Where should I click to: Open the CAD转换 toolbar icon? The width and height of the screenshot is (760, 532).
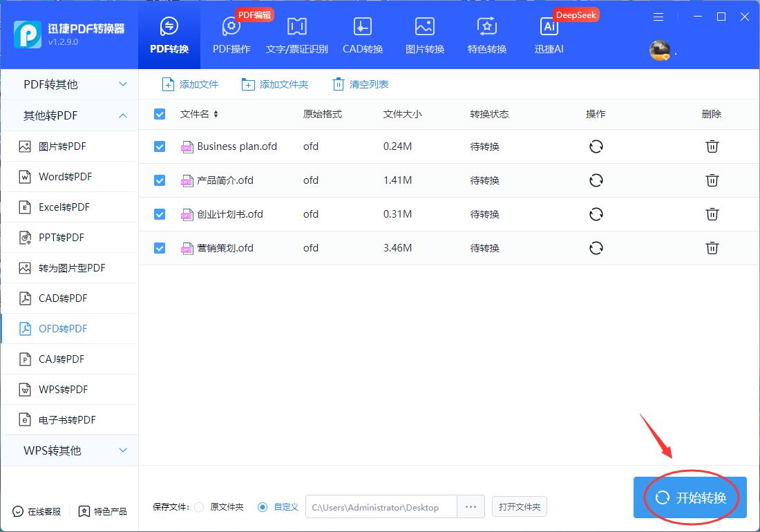pos(363,27)
